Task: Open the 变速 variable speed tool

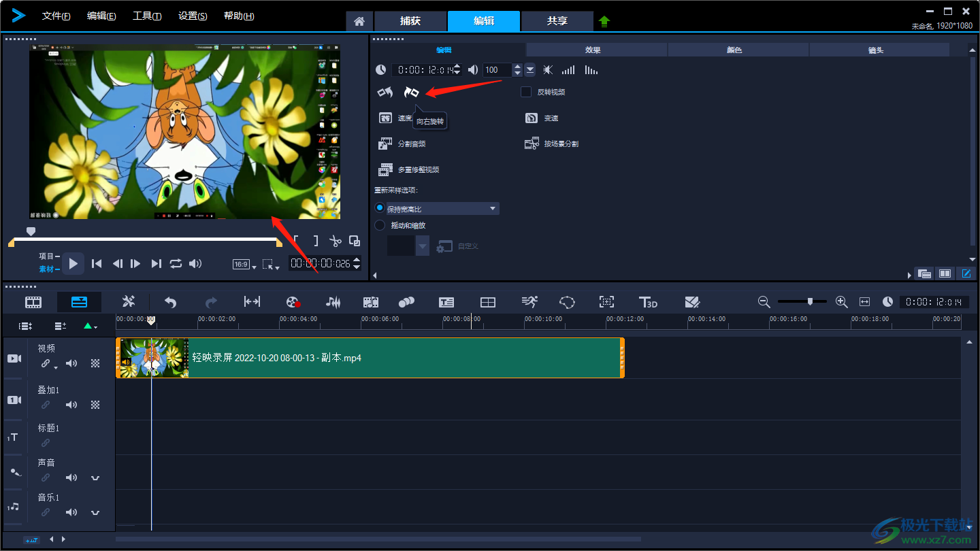Action: click(x=542, y=118)
